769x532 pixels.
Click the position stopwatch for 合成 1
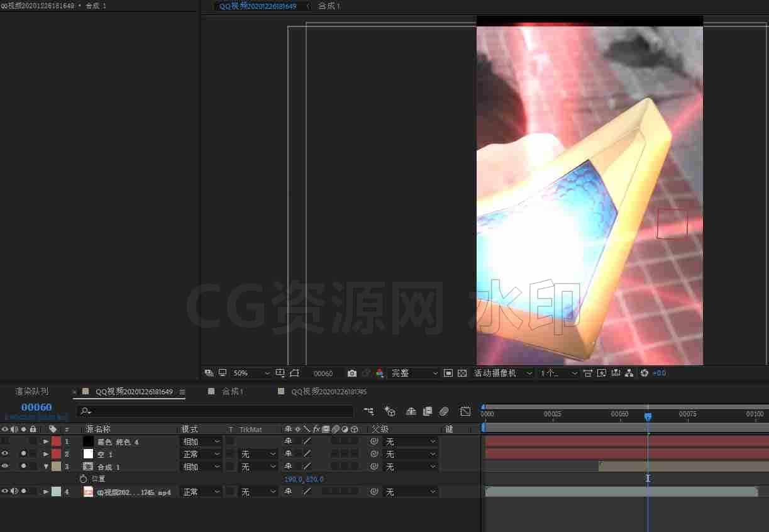click(84, 479)
